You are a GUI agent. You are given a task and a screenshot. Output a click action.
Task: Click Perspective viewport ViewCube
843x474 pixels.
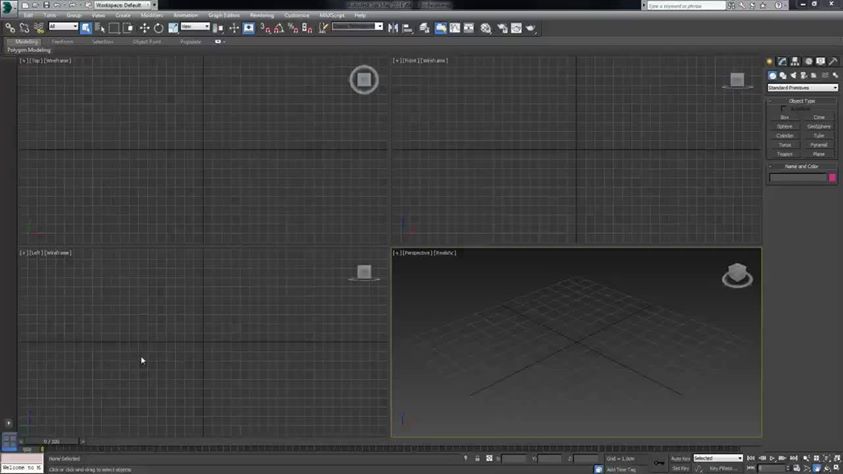[x=737, y=275]
